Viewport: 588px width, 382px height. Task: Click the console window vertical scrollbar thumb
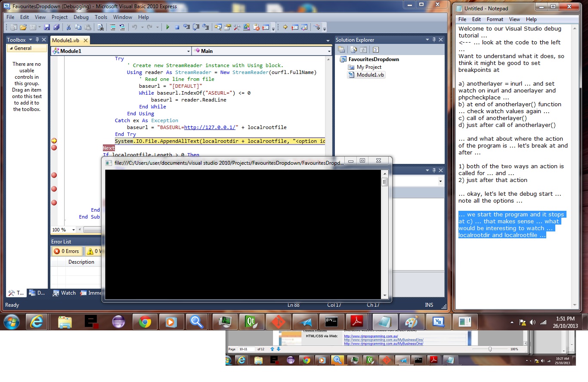(385, 182)
